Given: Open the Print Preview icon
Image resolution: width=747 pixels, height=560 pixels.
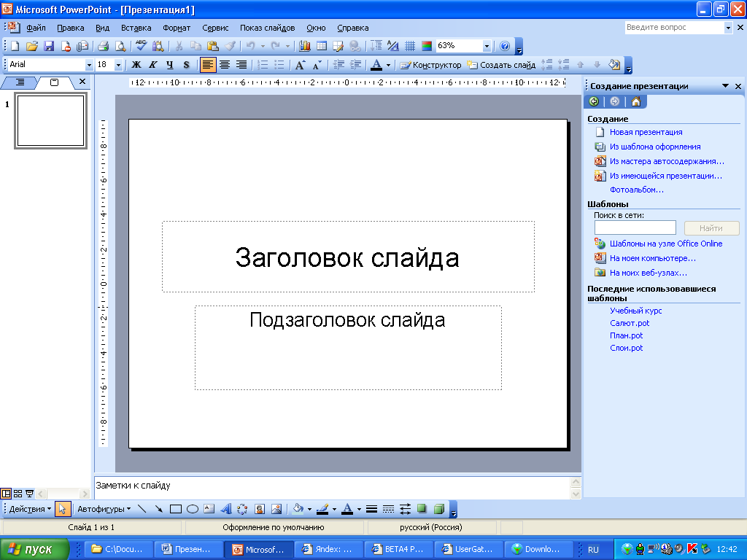Looking at the screenshot, I should 119,46.
